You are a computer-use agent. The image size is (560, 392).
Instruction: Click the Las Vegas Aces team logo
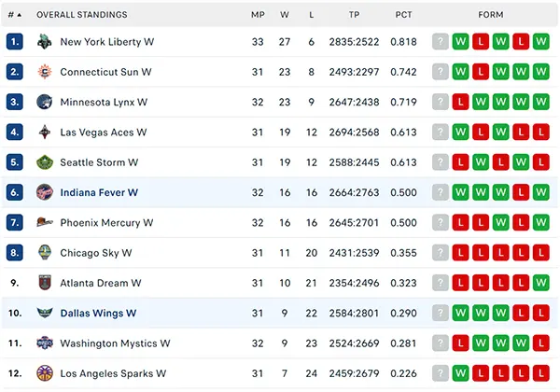(x=45, y=133)
